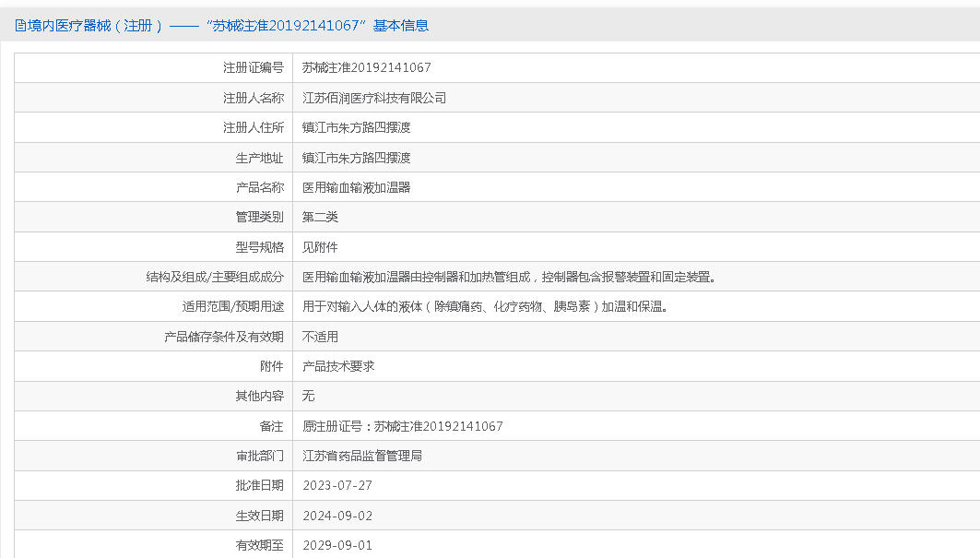Open the 产品技术要求 attachment

click(x=338, y=366)
